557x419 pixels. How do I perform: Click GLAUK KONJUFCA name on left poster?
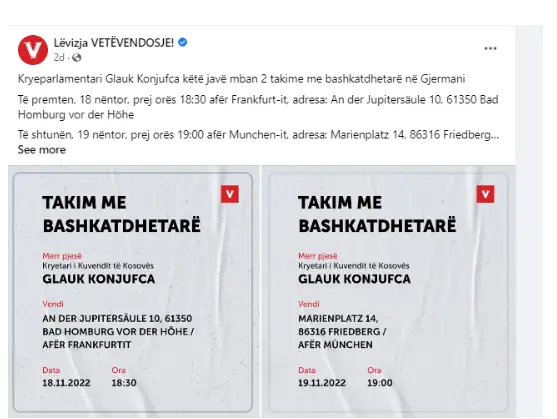99,279
